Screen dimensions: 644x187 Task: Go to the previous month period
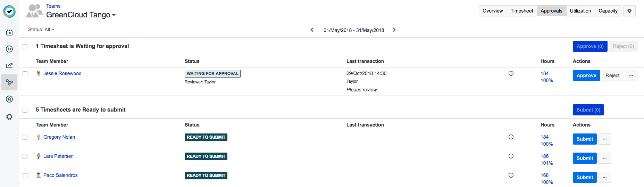(312, 30)
